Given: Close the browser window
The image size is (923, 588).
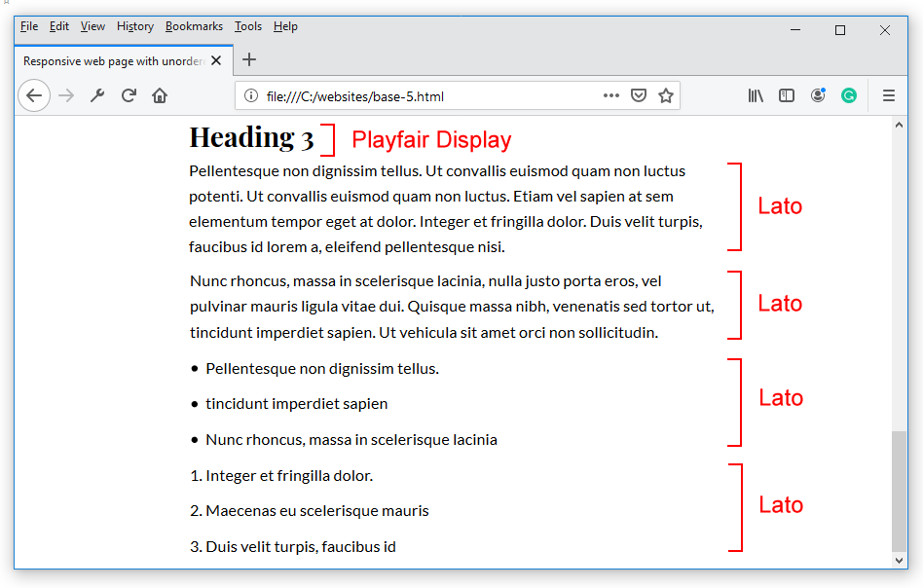Looking at the screenshot, I should [885, 30].
